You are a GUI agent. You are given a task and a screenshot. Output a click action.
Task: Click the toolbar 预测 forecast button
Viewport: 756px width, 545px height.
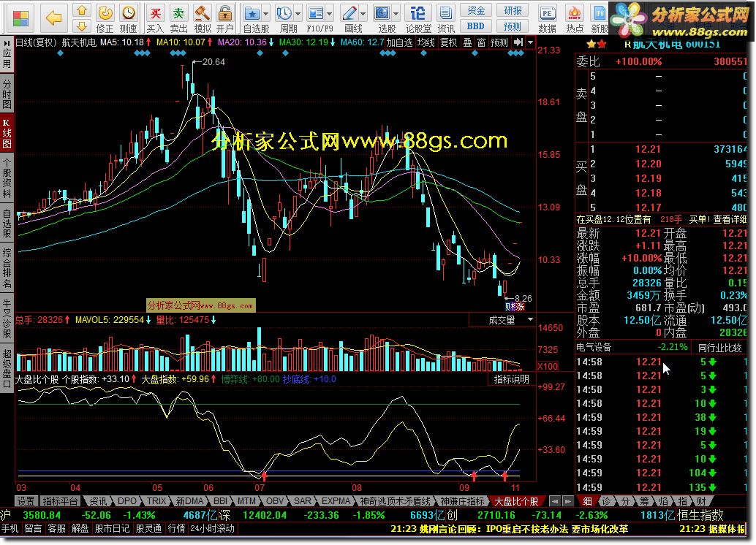pyautogui.click(x=513, y=26)
